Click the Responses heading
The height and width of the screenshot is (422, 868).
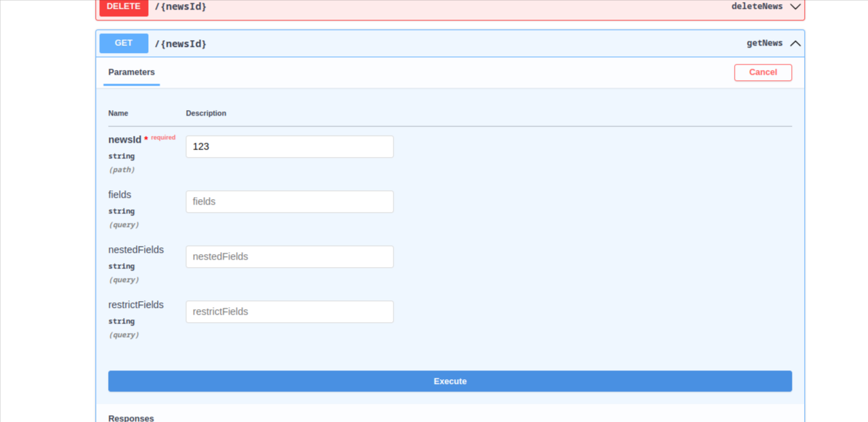(131, 418)
